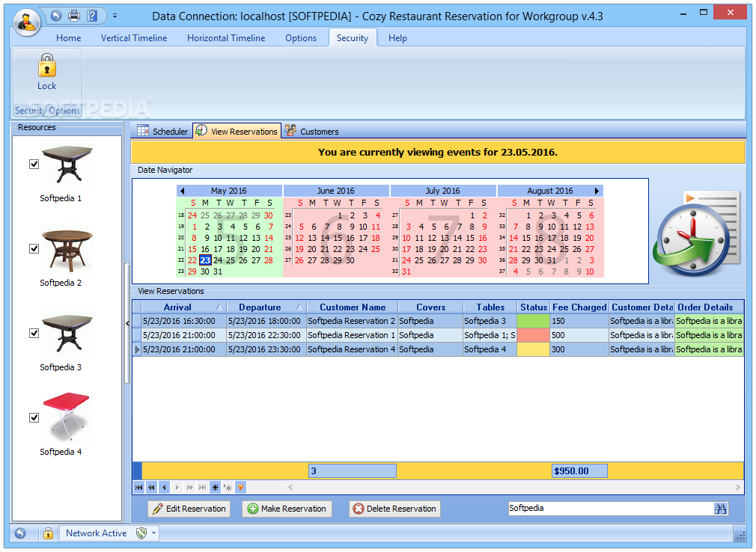
Task: Select June 15 in the calendar
Action: pos(338,237)
